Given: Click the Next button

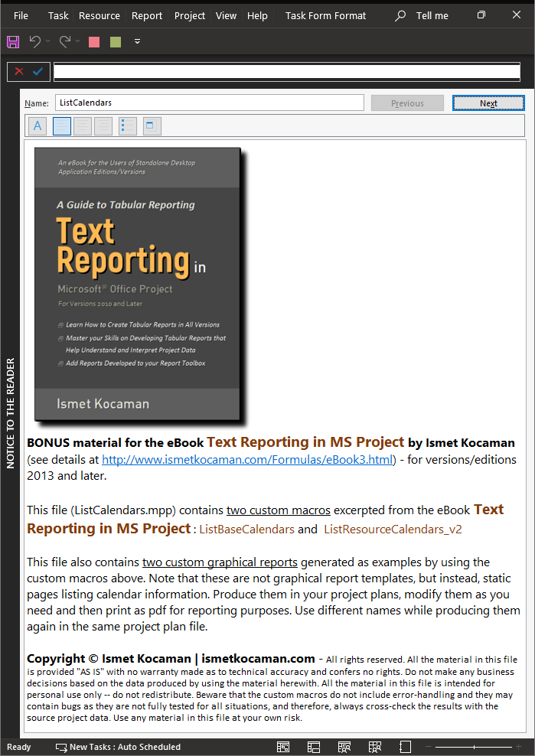Looking at the screenshot, I should [x=488, y=103].
